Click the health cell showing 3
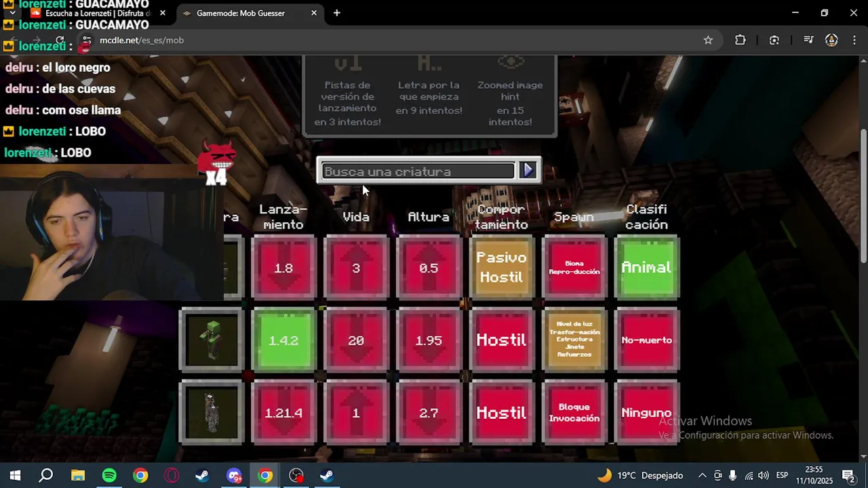 tap(356, 268)
